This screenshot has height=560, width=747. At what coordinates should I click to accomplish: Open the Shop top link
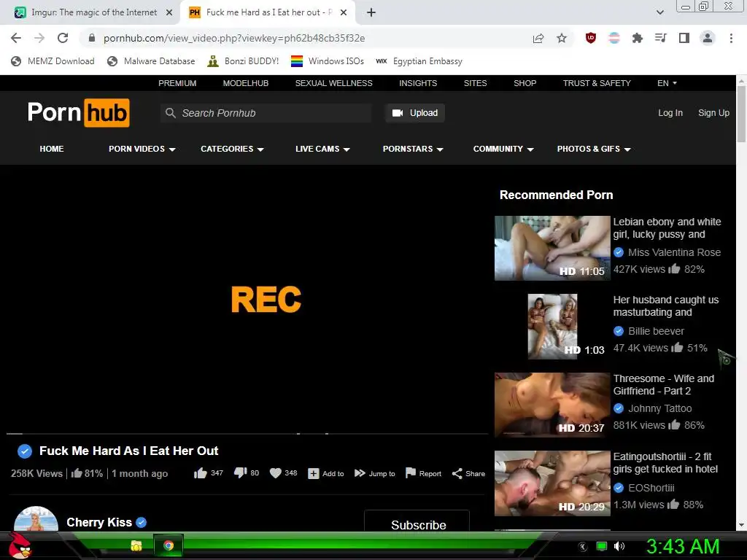(x=525, y=83)
